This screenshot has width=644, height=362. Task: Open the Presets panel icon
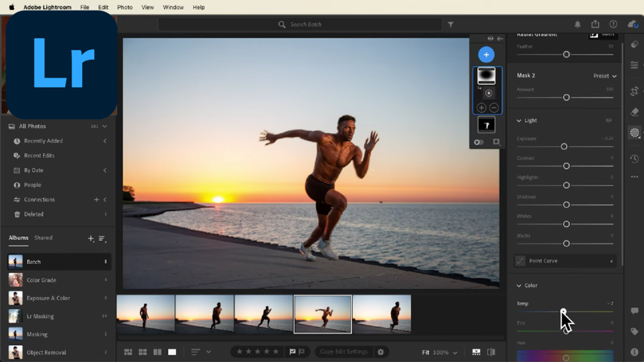[634, 44]
